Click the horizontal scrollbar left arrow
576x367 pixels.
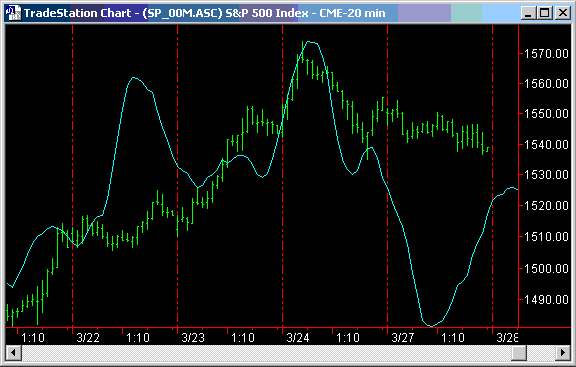click(14, 353)
